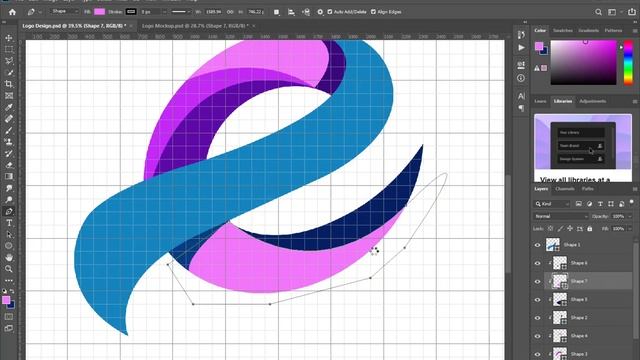The height and width of the screenshot is (360, 640).
Task: Open path operations in the options bar
Action: point(276,12)
